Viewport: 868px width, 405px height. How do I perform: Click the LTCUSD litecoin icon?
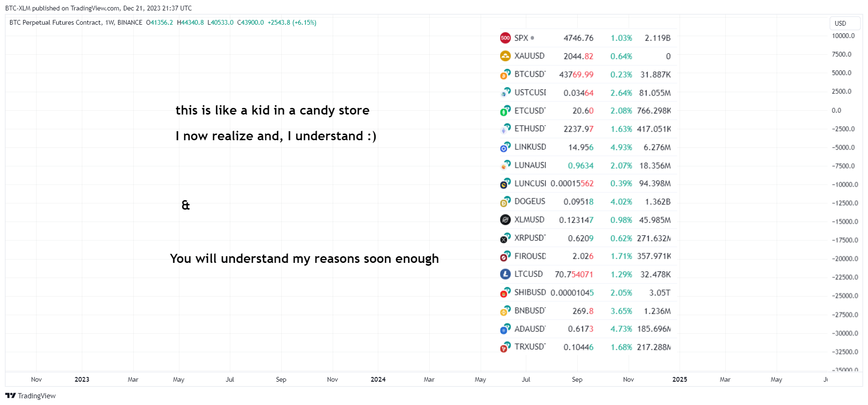tap(505, 274)
